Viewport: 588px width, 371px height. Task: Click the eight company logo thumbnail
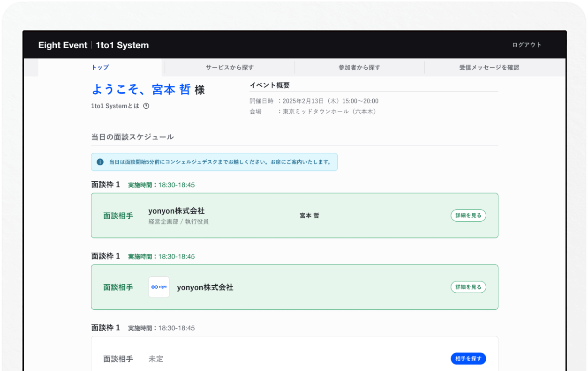159,287
